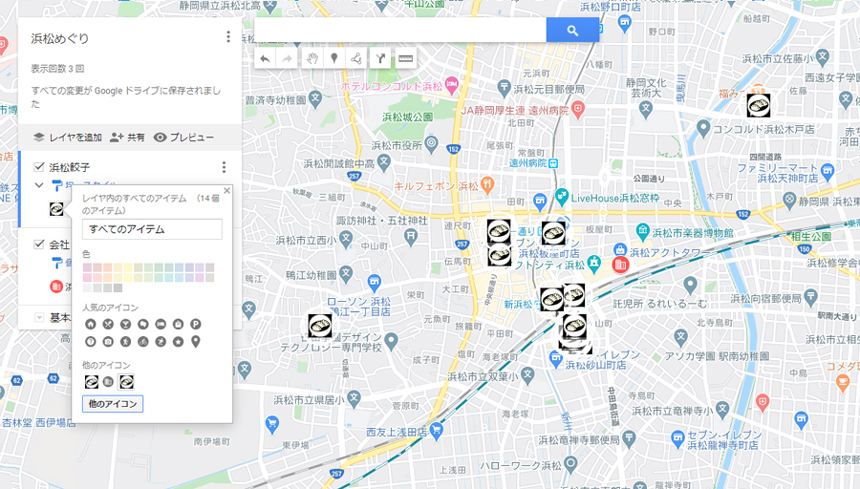Choose the gray building icon under 他のアイコン
This screenshot has width=860, height=489.
(x=108, y=382)
